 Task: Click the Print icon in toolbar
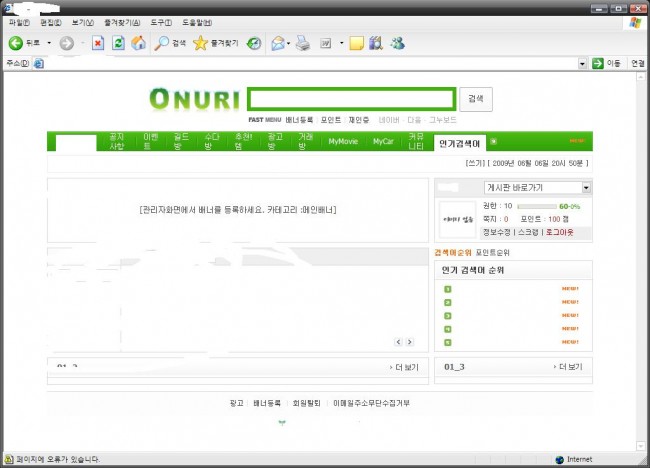pyautogui.click(x=302, y=43)
